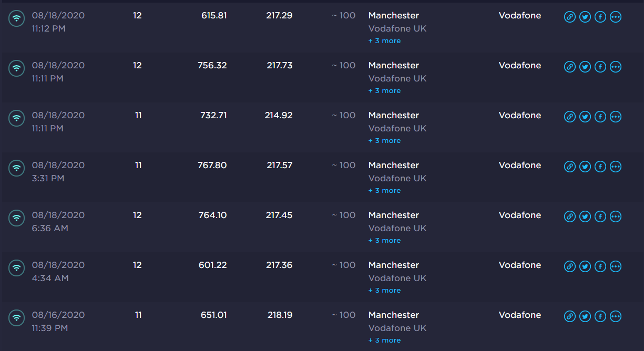Select the 767.80 download speed value

coord(212,165)
